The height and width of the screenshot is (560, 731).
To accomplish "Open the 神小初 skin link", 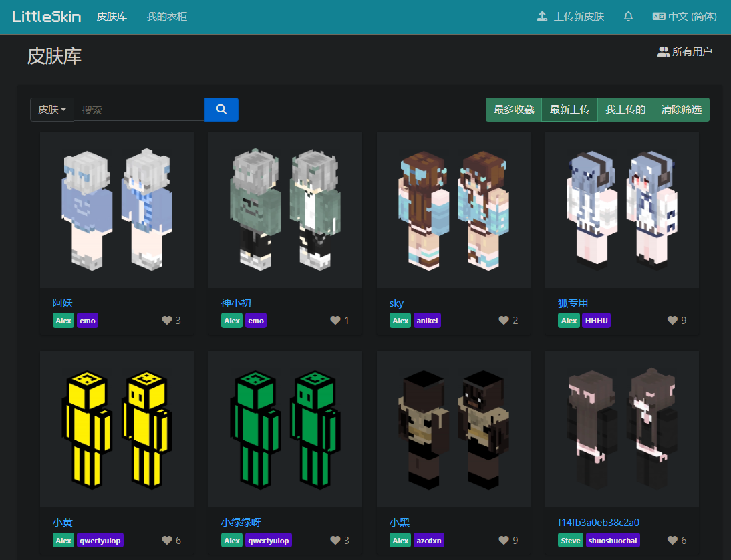I will coord(236,303).
